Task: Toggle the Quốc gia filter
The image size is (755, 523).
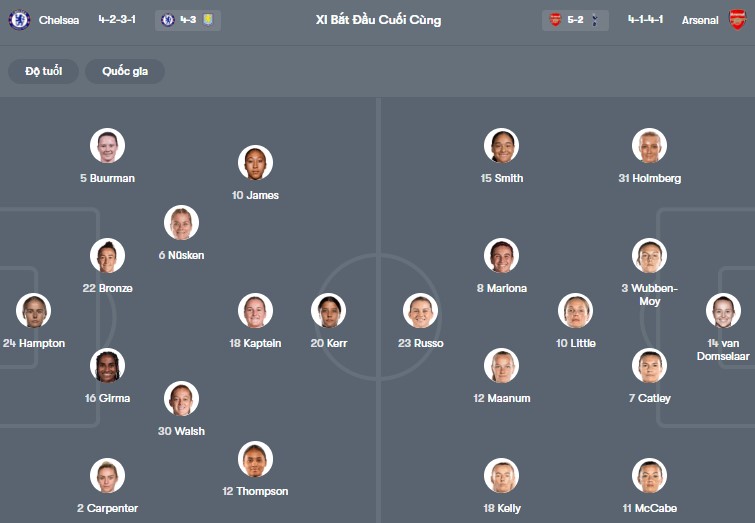Action: [x=125, y=71]
